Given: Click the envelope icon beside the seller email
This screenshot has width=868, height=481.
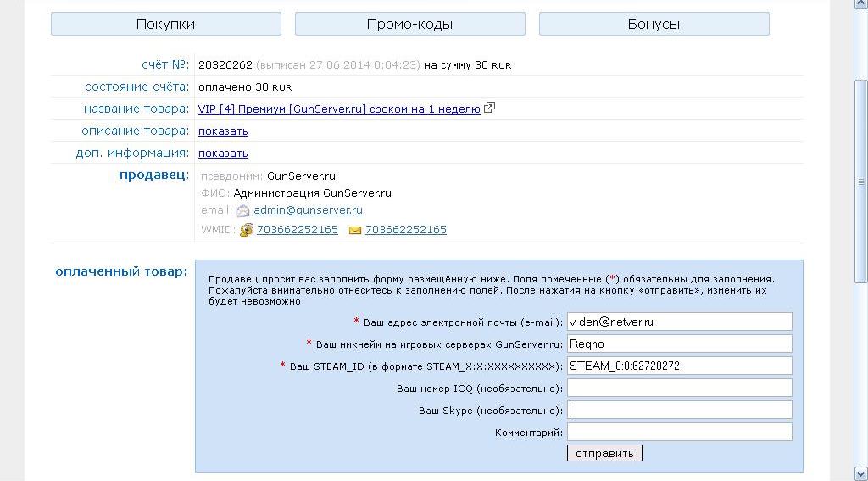Looking at the screenshot, I should pos(243,211).
